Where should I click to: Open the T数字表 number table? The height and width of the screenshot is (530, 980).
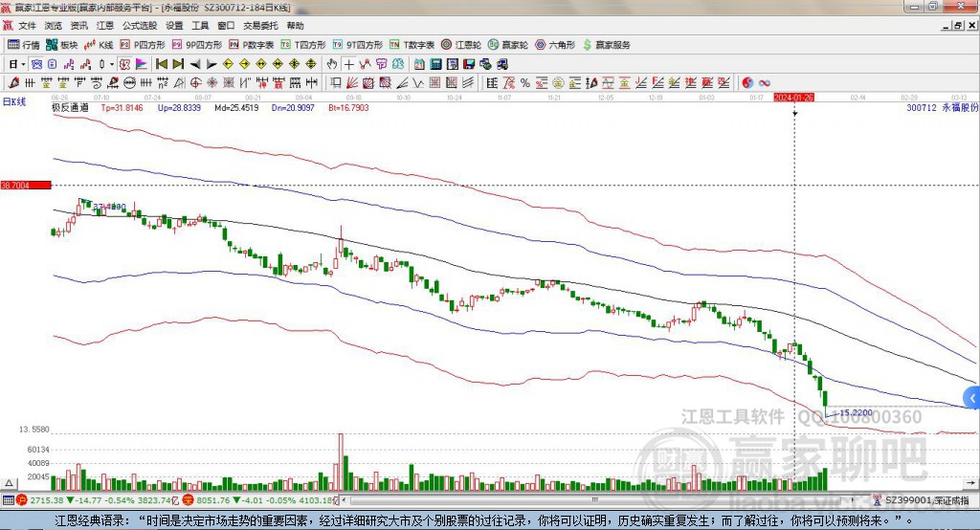point(412,45)
